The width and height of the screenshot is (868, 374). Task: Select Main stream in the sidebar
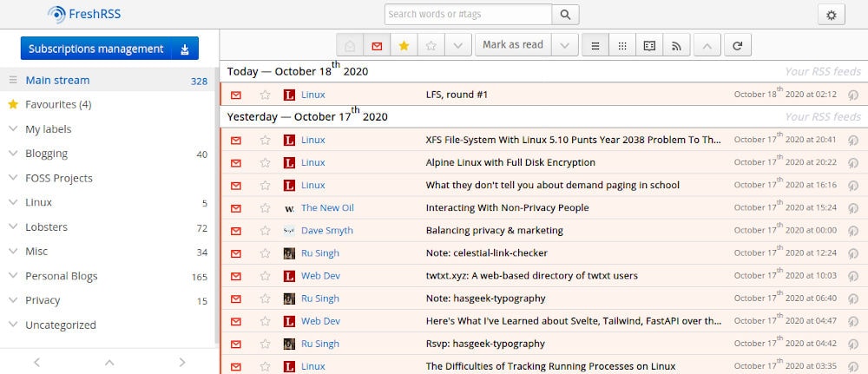[57, 81]
